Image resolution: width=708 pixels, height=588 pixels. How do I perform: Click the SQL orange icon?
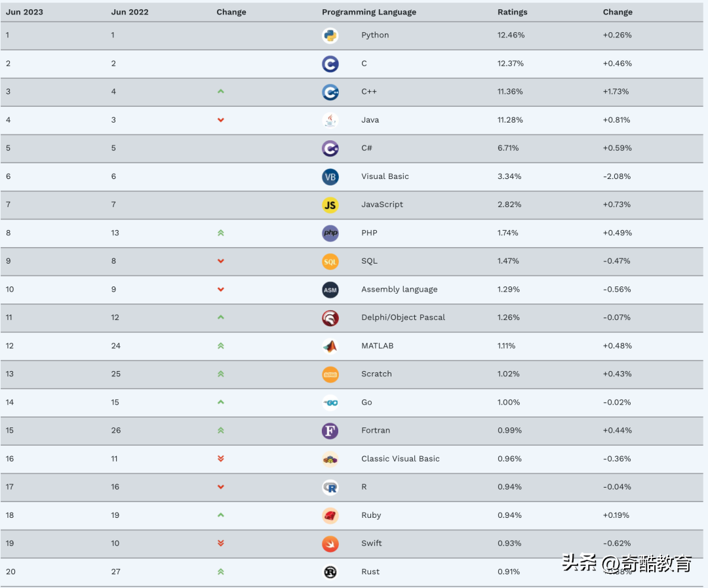click(330, 261)
